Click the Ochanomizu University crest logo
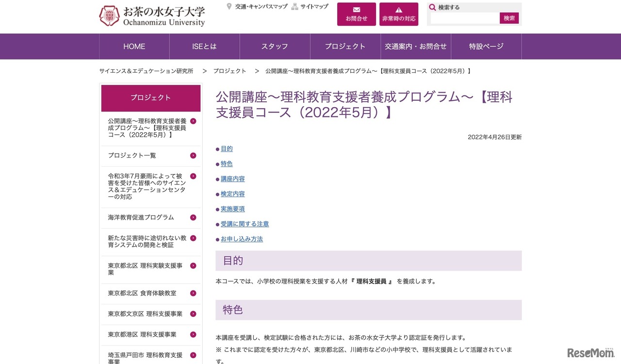Screen dimensions: 621x364 [x=110, y=16]
